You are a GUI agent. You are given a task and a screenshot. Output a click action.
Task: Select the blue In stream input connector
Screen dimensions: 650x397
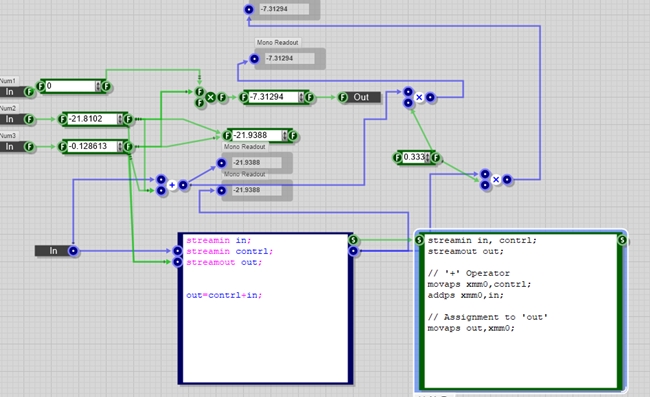[73, 251]
